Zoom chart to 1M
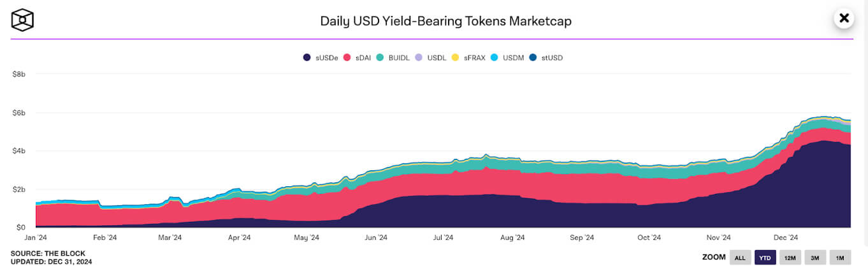The width and height of the screenshot is (868, 278). (840, 258)
